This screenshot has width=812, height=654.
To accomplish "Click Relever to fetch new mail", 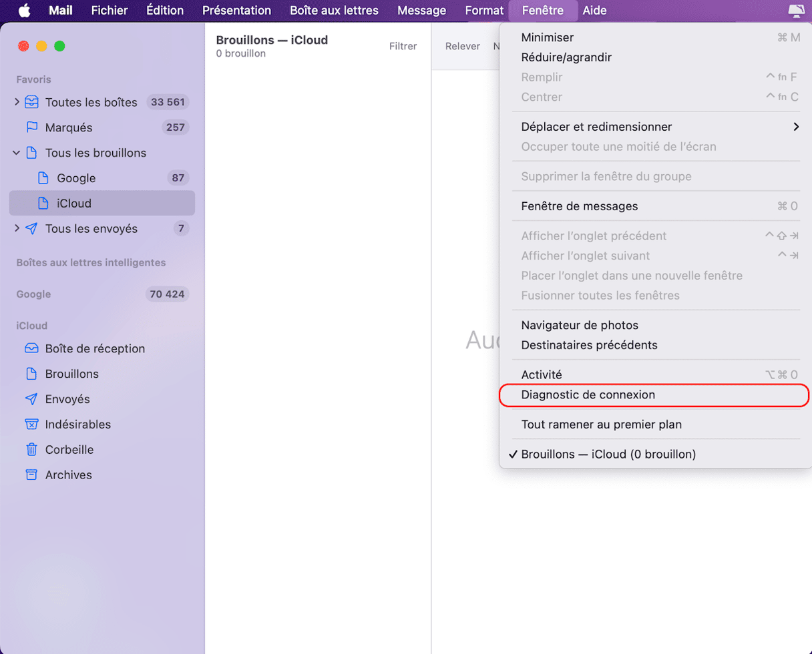I will pyautogui.click(x=463, y=46).
